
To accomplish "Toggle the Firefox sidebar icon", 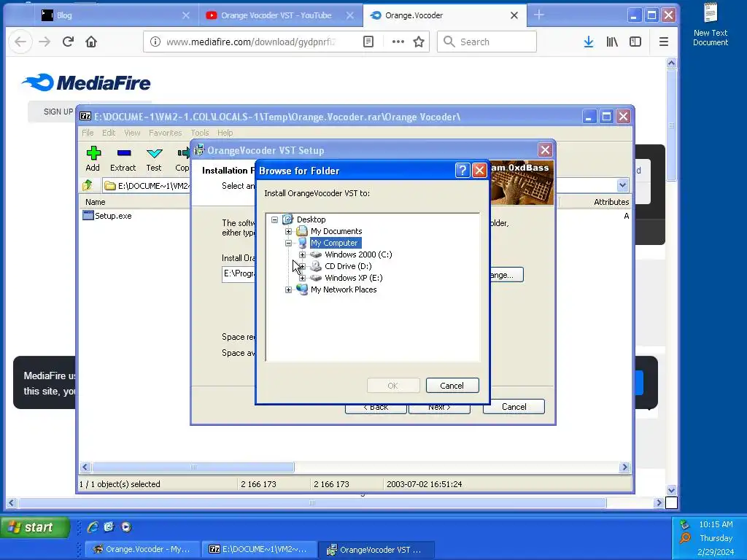I will 635,42.
